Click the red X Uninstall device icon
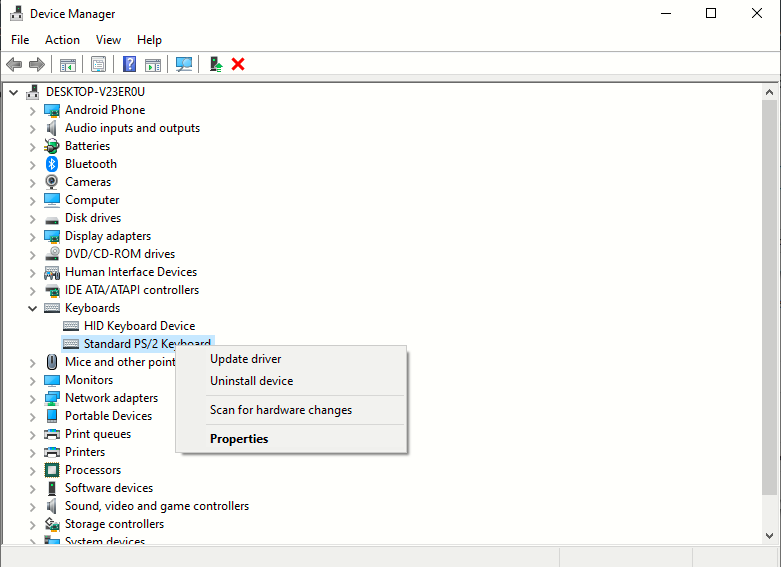The image size is (781, 567). click(238, 64)
